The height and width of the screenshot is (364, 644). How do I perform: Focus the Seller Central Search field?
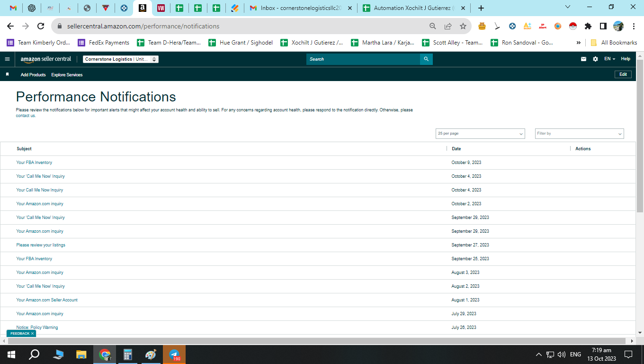tap(363, 59)
